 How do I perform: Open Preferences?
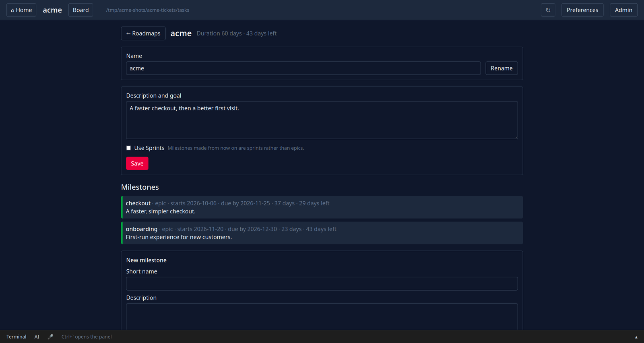(582, 10)
